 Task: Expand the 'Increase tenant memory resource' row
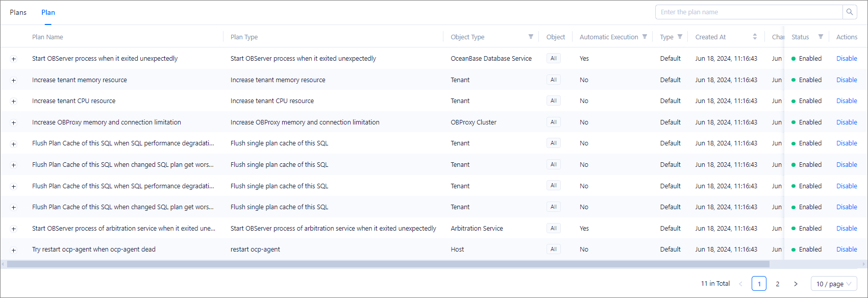tap(14, 80)
